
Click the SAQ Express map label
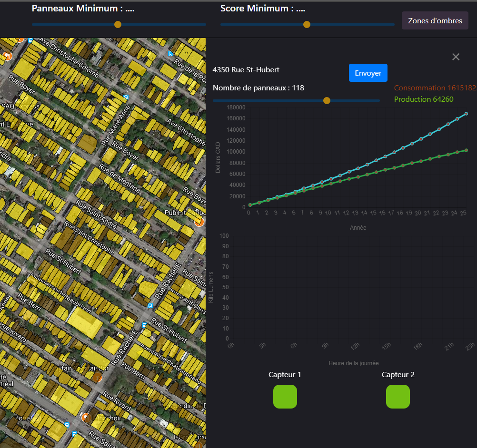point(20,106)
